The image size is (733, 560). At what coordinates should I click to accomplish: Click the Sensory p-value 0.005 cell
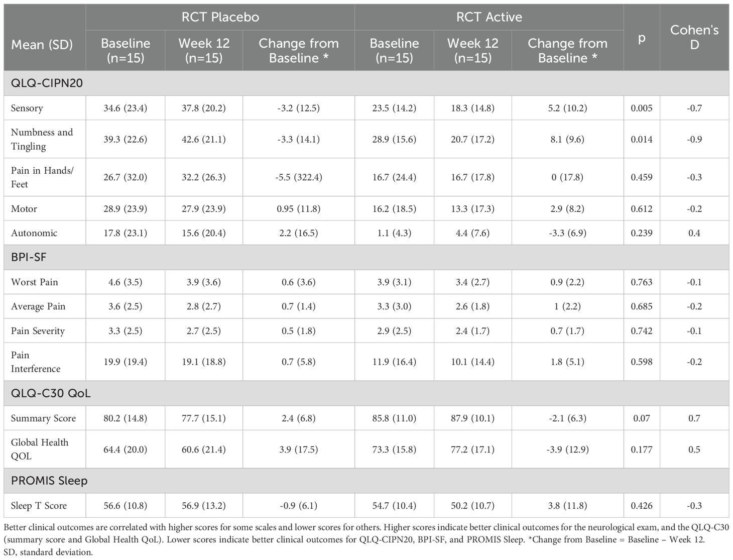(x=642, y=108)
